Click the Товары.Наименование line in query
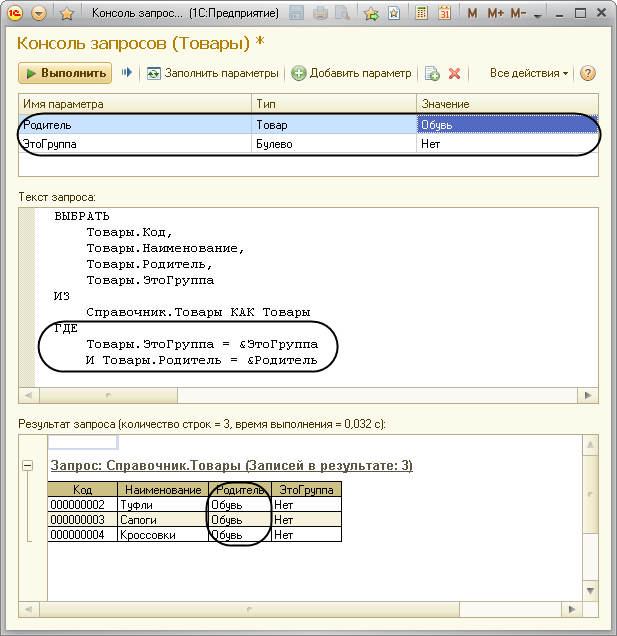 (165, 248)
